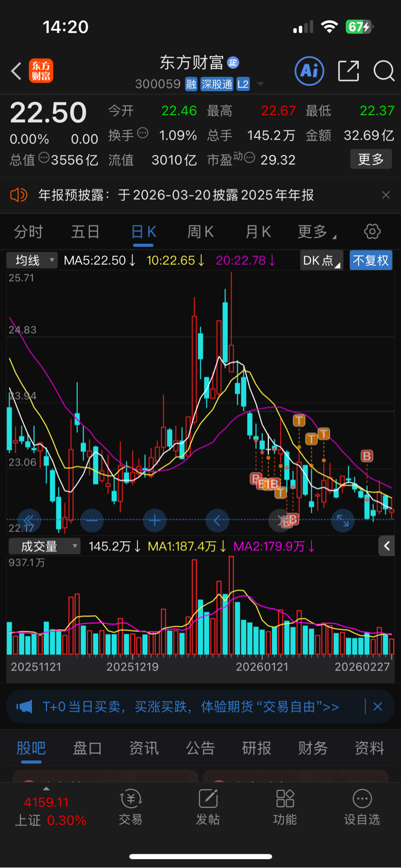Open the Ai assistant icon
Screen dimensions: 401x868
click(x=309, y=71)
